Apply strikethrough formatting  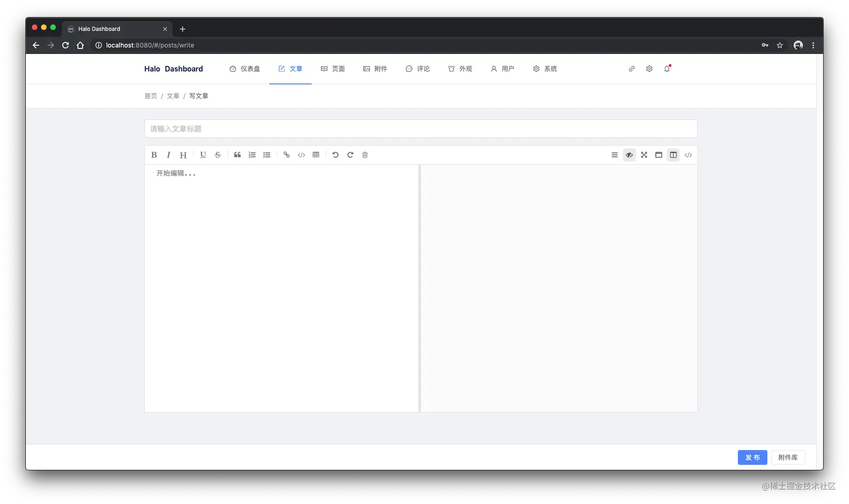[218, 155]
